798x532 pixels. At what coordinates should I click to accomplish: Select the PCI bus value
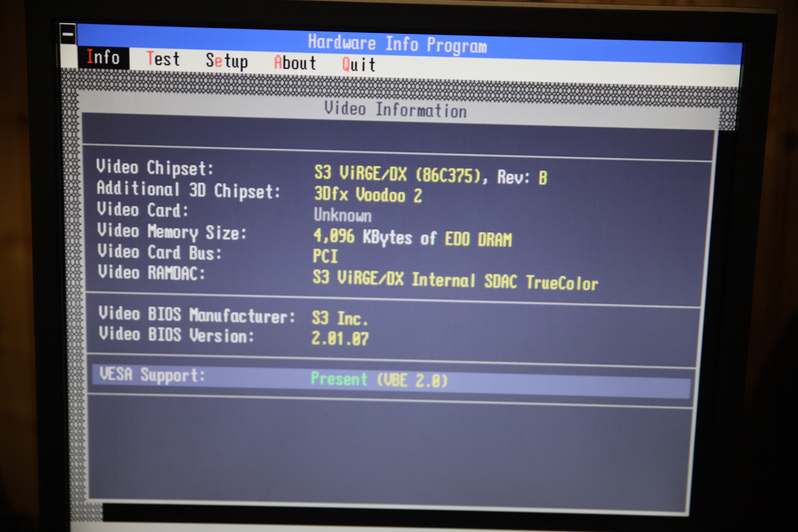click(x=325, y=256)
